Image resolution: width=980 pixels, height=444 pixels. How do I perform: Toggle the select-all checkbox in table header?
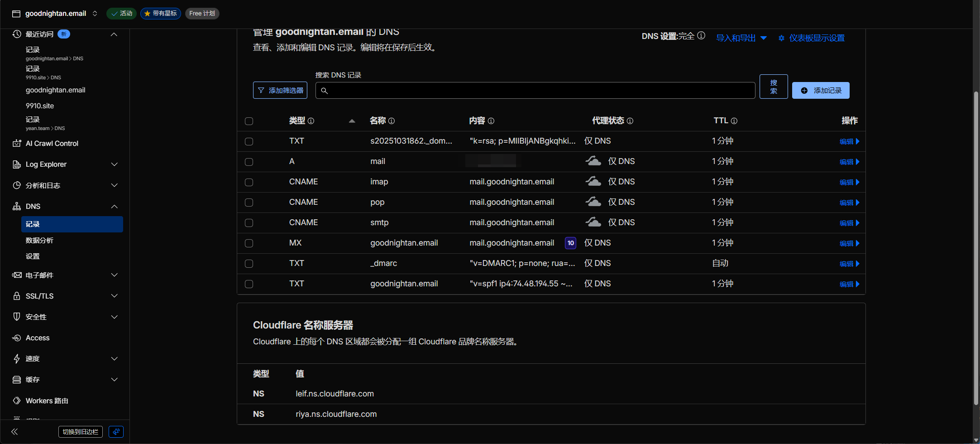click(x=249, y=121)
